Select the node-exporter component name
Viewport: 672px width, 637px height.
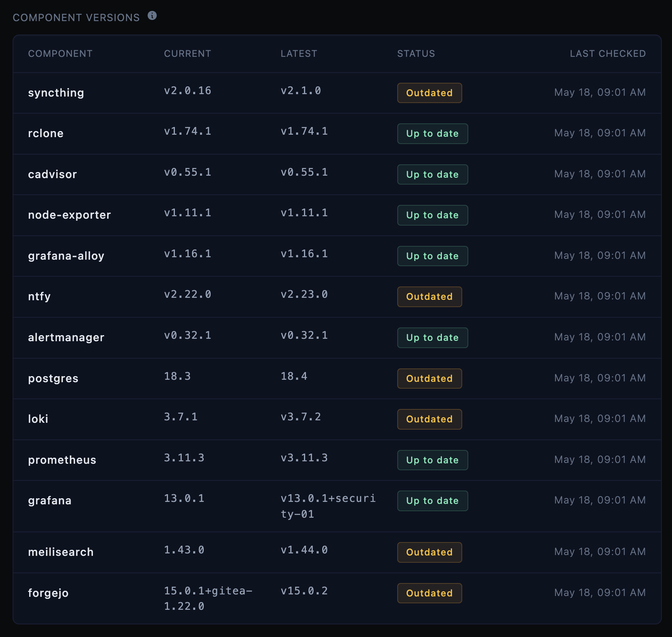tap(69, 215)
